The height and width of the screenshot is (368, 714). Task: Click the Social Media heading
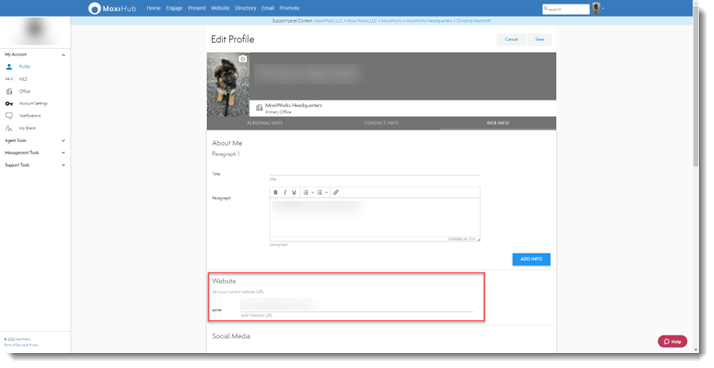click(231, 337)
